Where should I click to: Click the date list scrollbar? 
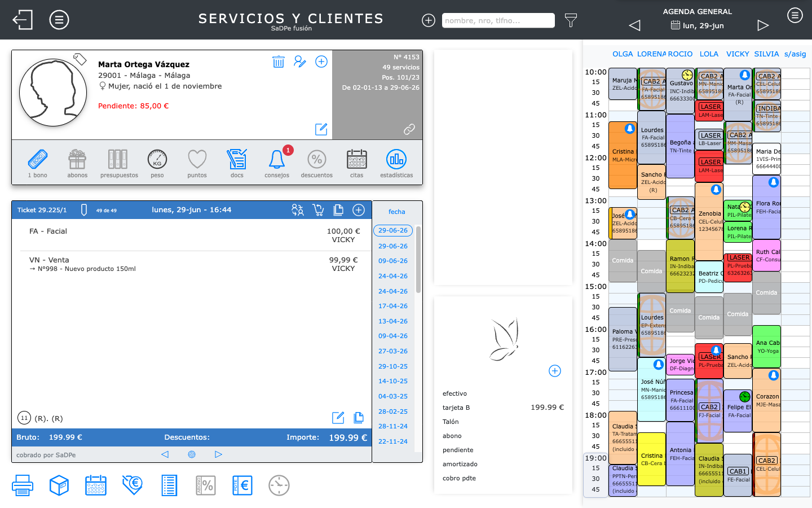tap(418, 260)
